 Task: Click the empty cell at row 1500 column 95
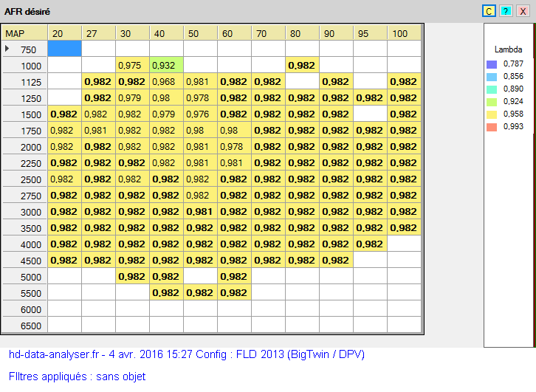(370, 114)
